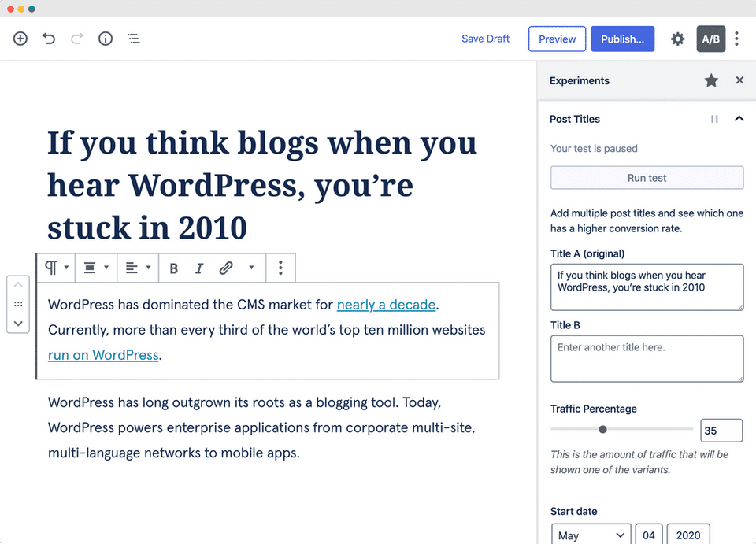Image resolution: width=756 pixels, height=544 pixels.
Task: Click the block drag handle
Action: tap(18, 304)
